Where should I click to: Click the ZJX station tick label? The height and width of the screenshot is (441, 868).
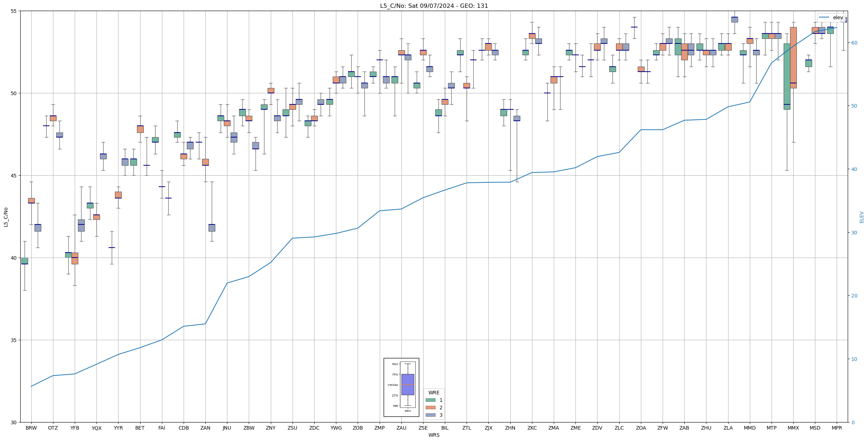(x=489, y=428)
